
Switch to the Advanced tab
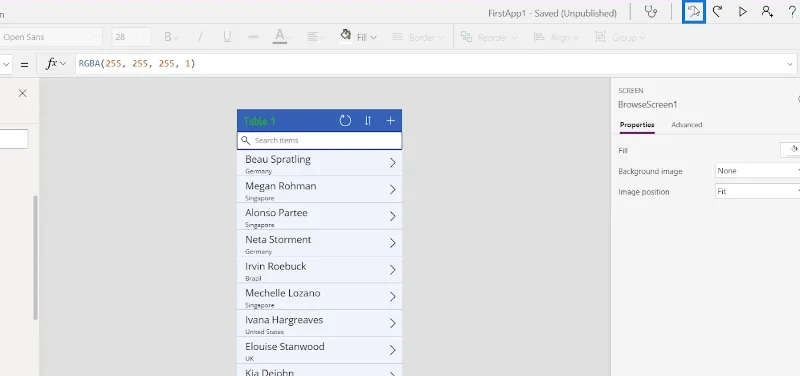coord(686,124)
